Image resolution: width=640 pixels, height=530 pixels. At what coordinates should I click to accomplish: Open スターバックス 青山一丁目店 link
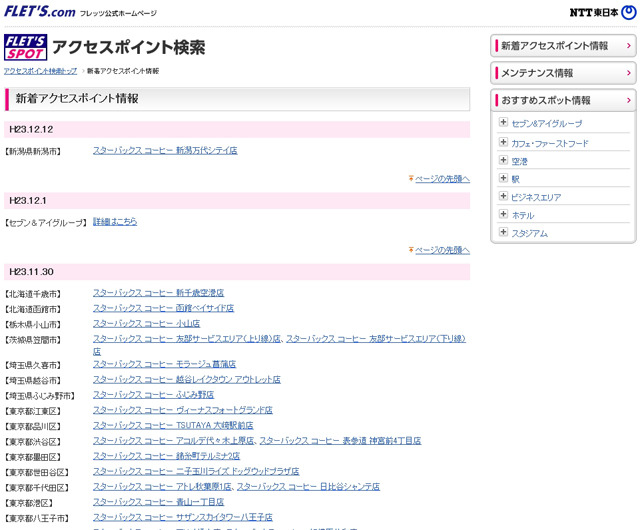click(158, 502)
